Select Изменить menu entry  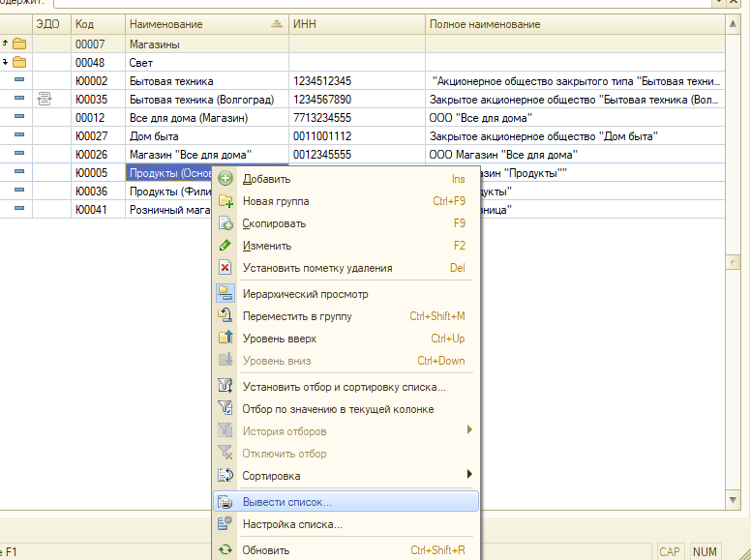pos(345,246)
